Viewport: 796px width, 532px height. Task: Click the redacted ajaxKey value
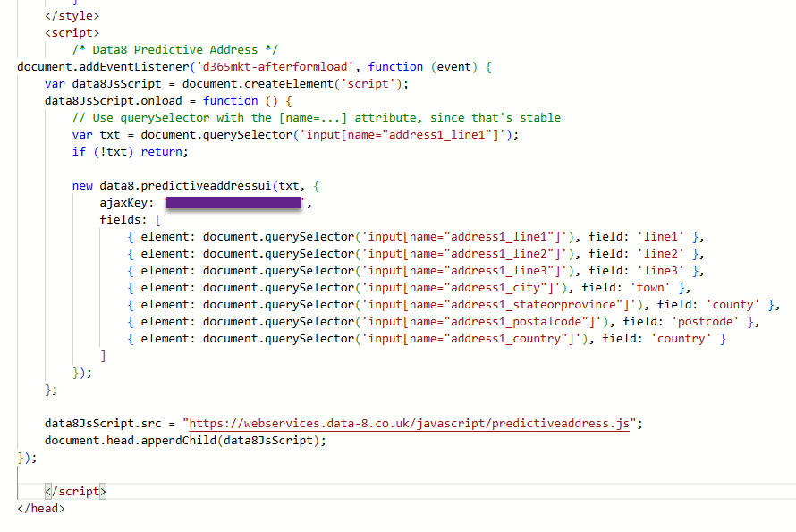[233, 204]
